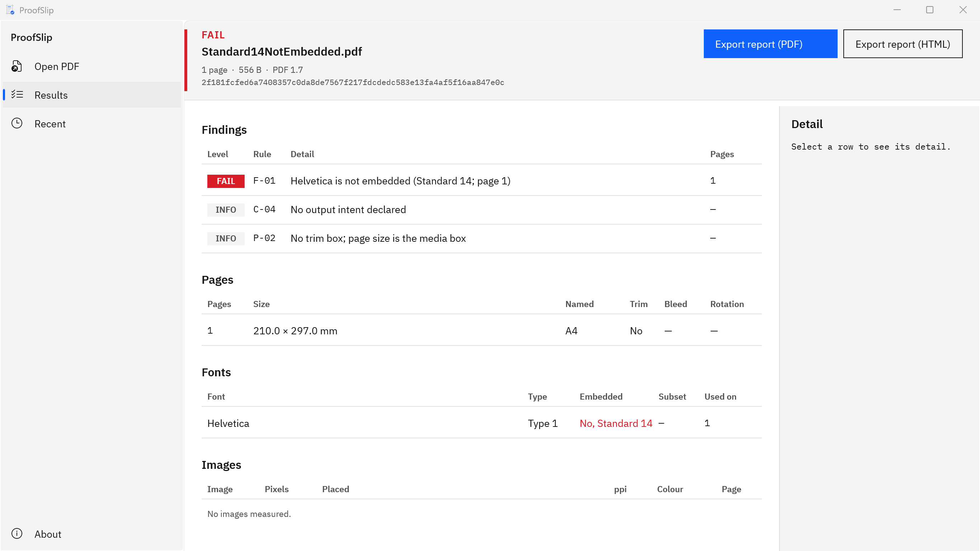980x551 pixels.
Task: Open Recent via the clock icon
Action: point(17,123)
